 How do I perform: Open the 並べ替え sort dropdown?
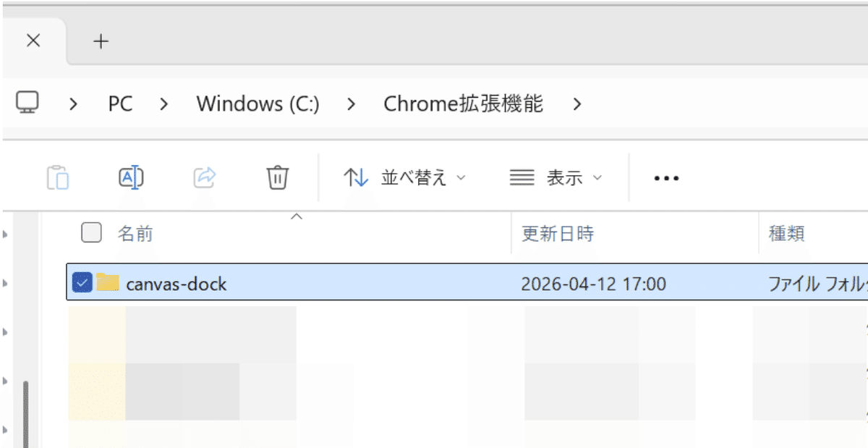(404, 177)
